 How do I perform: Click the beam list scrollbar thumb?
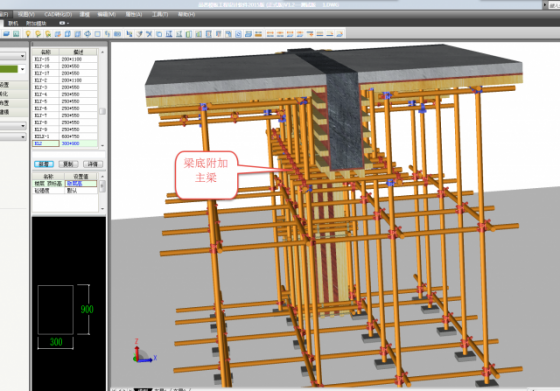coord(102,111)
